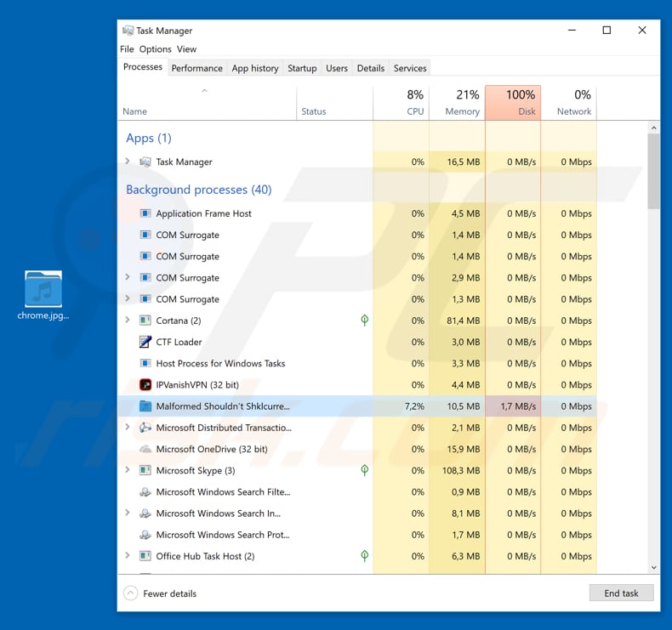Select the IPVanishVPN (32 bit) row

[x=357, y=384]
